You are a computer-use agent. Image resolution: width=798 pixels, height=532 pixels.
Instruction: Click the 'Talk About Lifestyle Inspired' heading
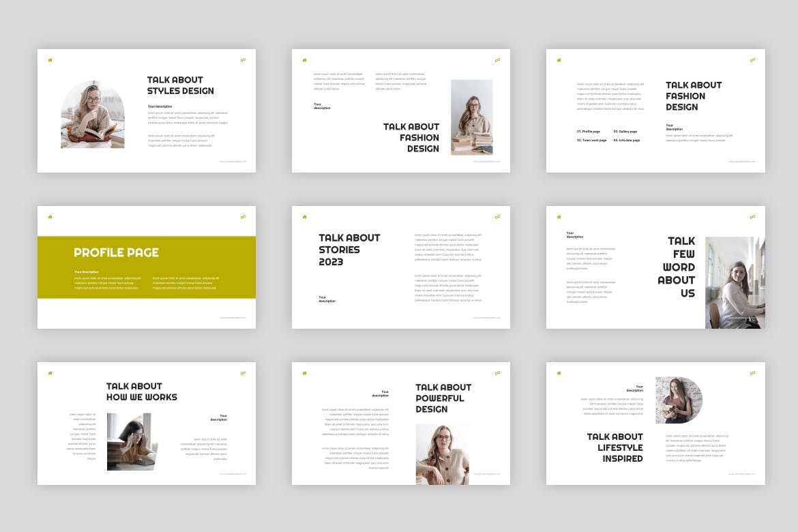click(x=615, y=447)
